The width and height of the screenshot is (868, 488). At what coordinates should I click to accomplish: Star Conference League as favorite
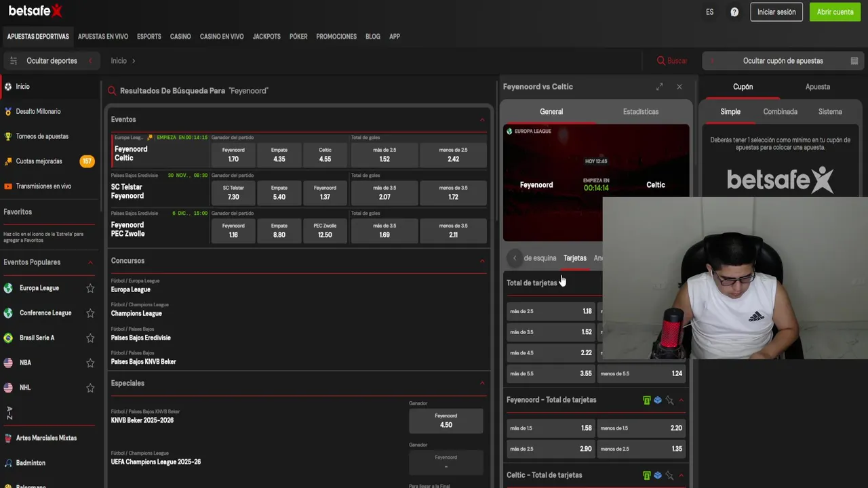pos(90,313)
